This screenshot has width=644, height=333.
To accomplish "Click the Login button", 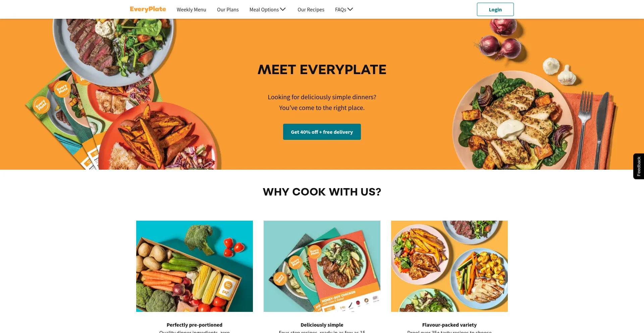I will pos(495,9).
